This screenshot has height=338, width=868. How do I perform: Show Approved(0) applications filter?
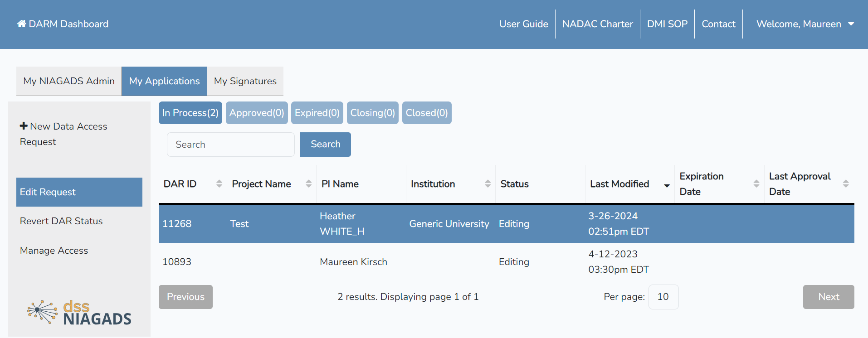point(257,113)
